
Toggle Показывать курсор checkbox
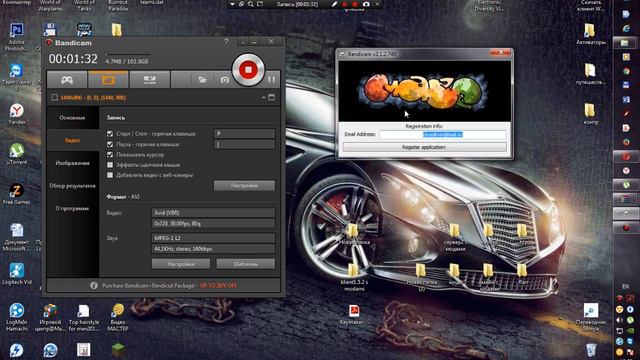tap(110, 155)
